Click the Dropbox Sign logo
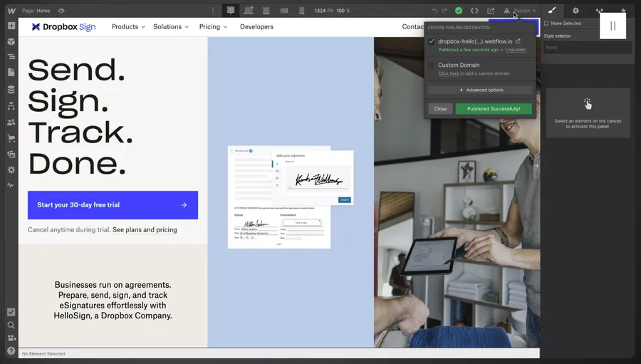The height and width of the screenshot is (364, 641). (x=64, y=26)
